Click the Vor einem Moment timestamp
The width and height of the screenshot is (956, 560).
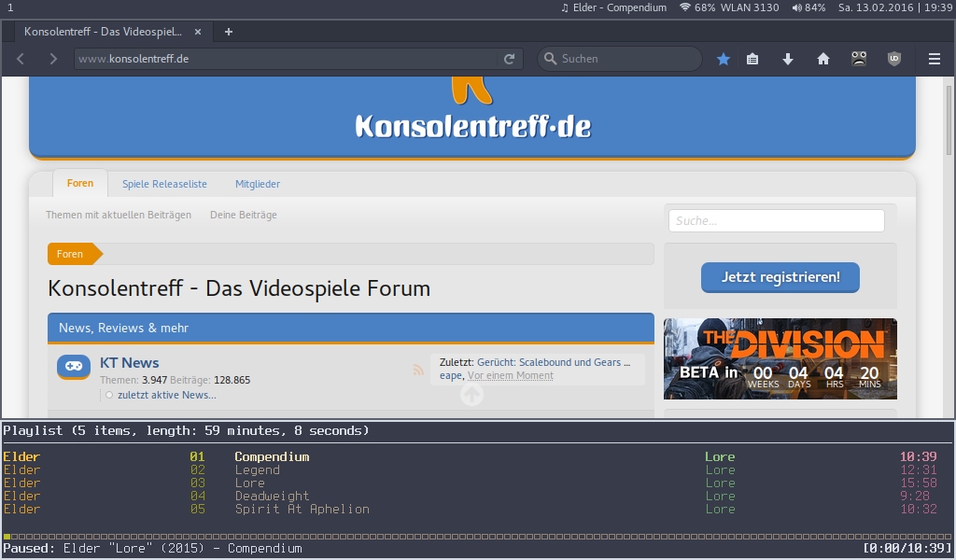(x=511, y=376)
